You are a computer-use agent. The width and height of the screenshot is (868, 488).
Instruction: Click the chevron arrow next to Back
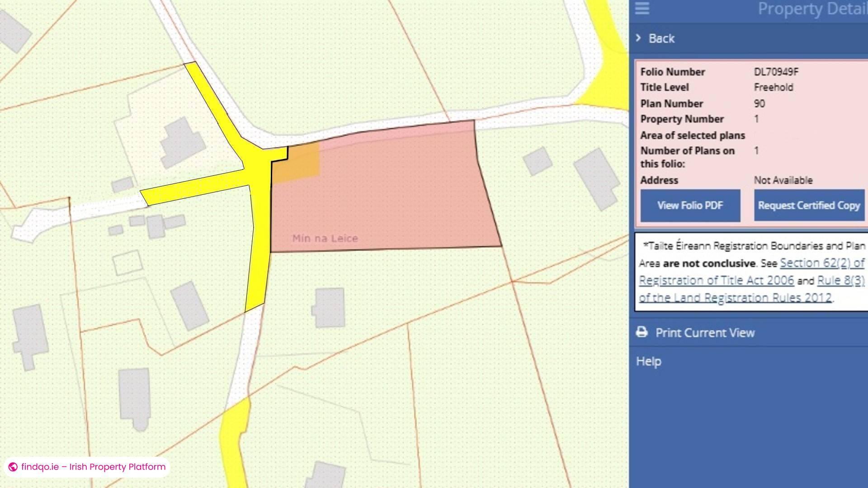pos(638,38)
